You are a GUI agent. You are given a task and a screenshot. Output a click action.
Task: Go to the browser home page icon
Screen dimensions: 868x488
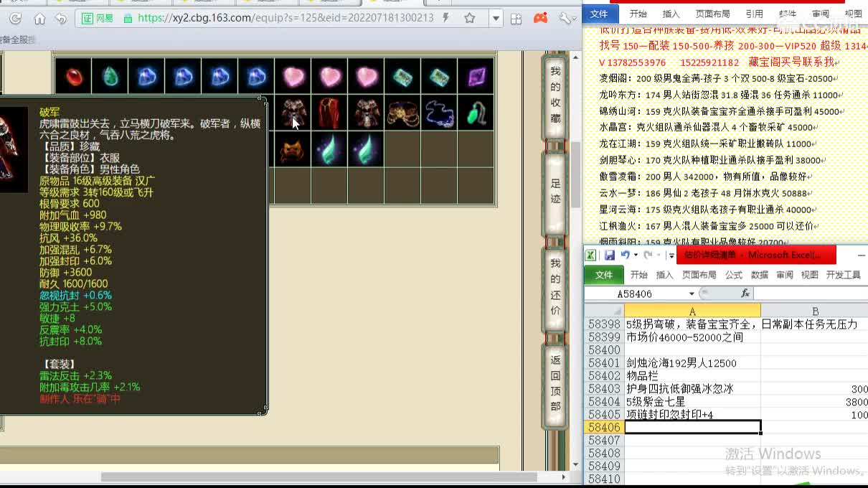point(39,18)
